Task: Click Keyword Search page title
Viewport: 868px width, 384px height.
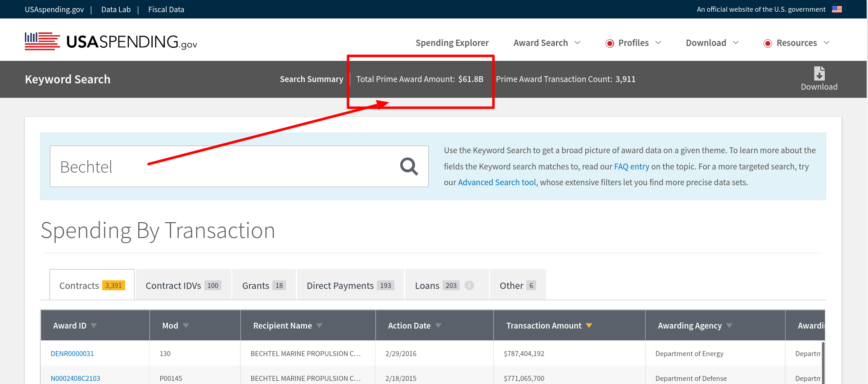Action: pos(68,79)
